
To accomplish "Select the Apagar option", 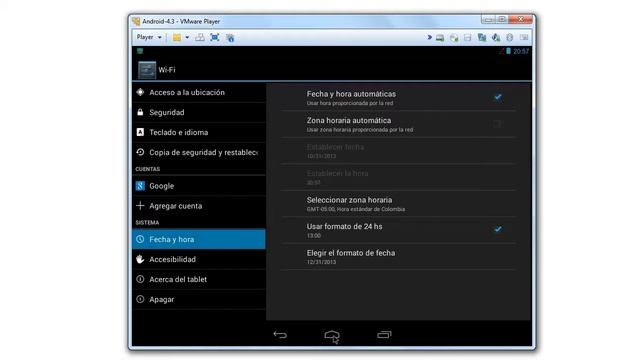I will [199, 299].
